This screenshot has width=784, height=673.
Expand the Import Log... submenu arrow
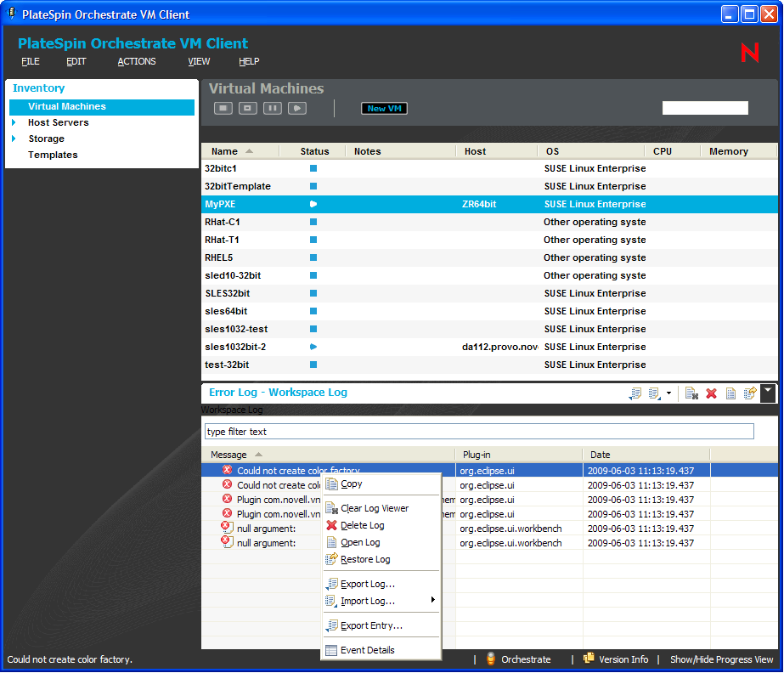click(x=433, y=600)
